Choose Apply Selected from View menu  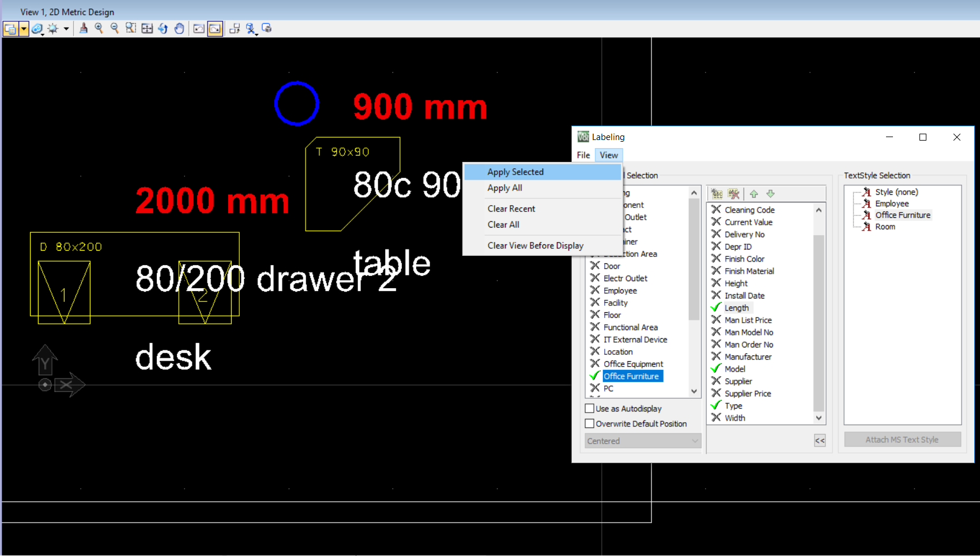[542, 172]
